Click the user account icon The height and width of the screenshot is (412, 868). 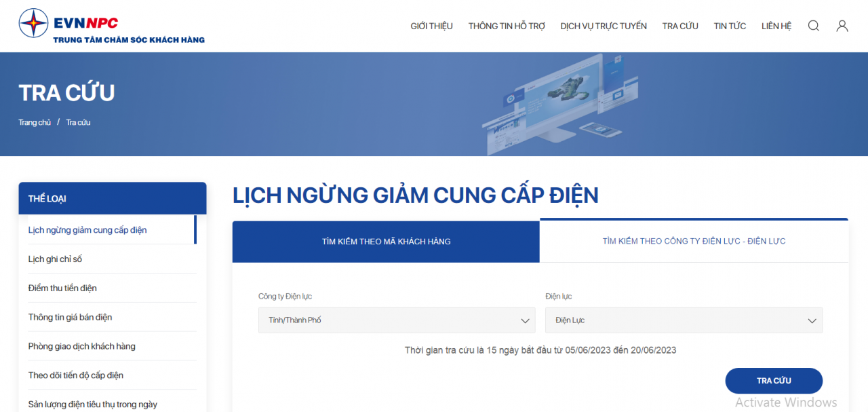tap(842, 25)
